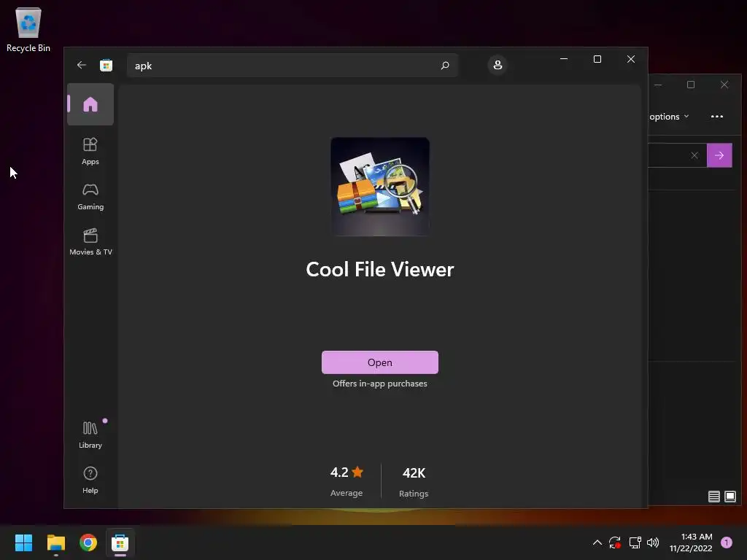The image size is (747, 560).
Task: Minimize the Microsoft Store window
Action: click(x=564, y=59)
